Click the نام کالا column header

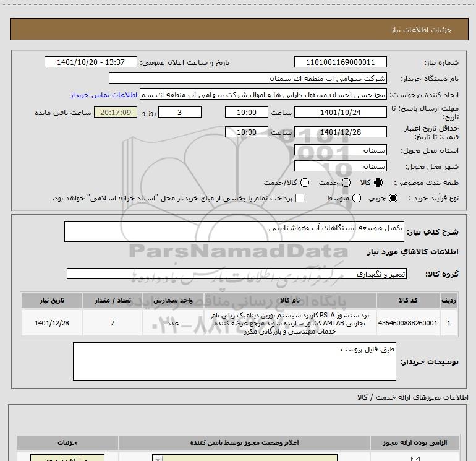[x=290, y=300]
